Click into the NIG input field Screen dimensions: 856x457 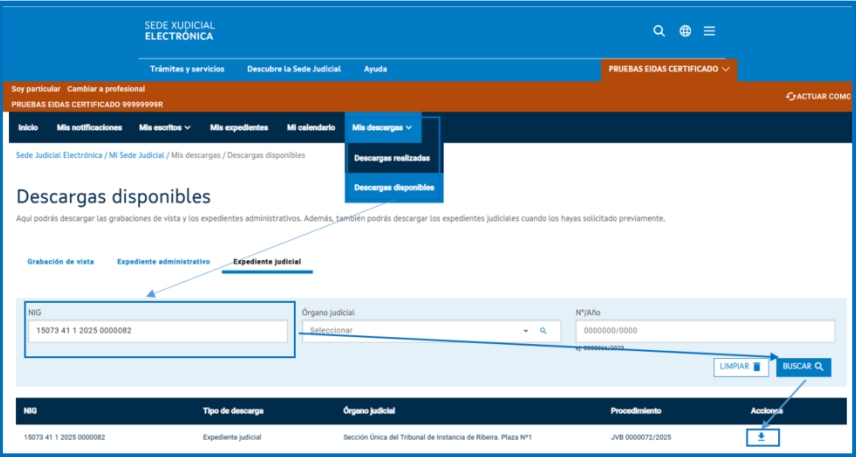pos(157,331)
